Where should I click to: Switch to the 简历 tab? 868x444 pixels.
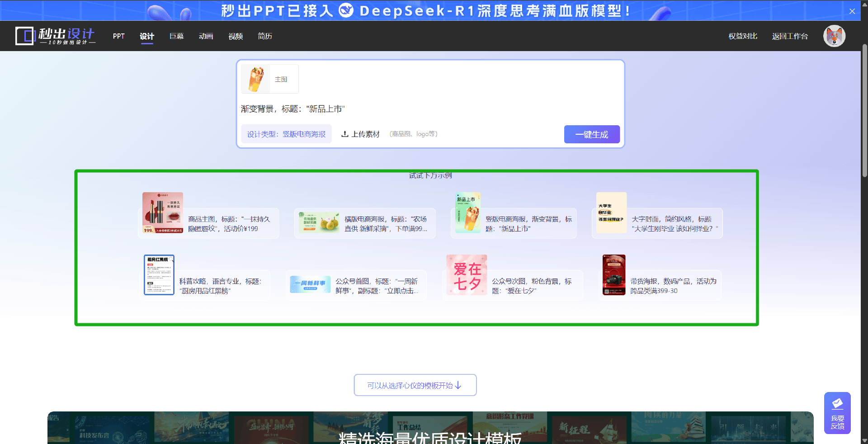coord(265,36)
